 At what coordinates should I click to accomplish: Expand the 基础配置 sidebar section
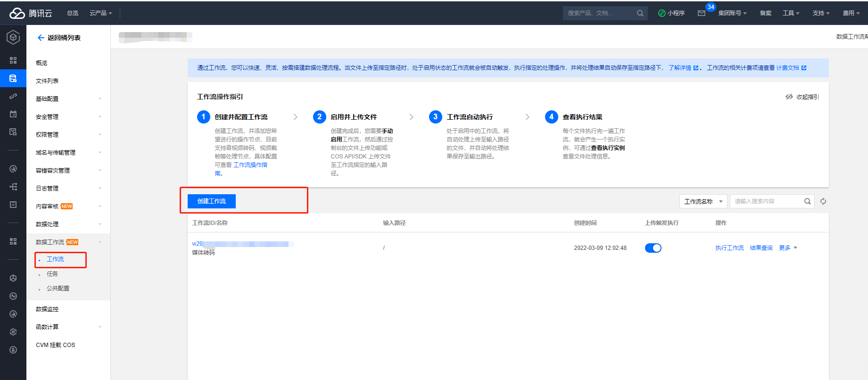point(68,99)
